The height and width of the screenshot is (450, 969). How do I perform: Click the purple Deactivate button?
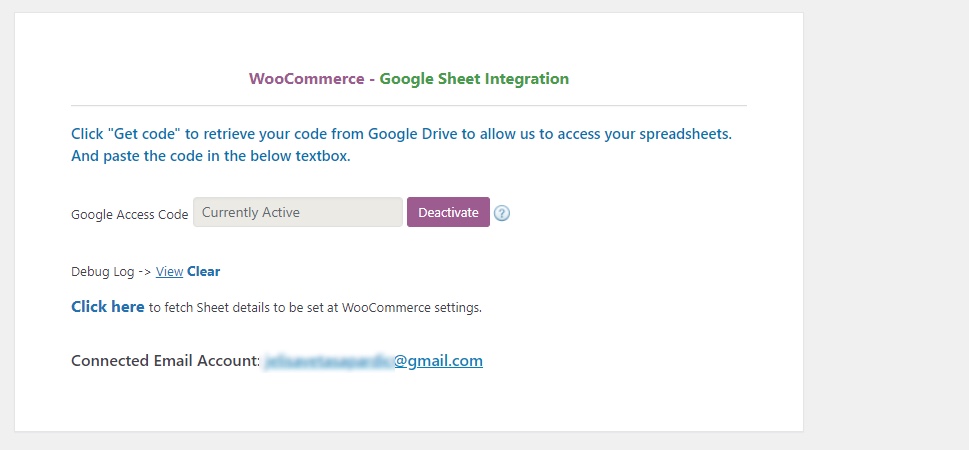tap(448, 212)
